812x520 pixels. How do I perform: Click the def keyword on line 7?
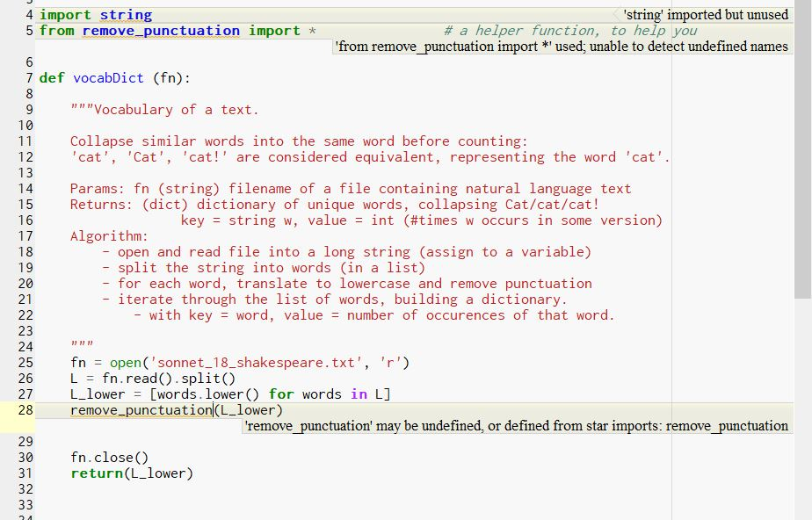[x=51, y=78]
